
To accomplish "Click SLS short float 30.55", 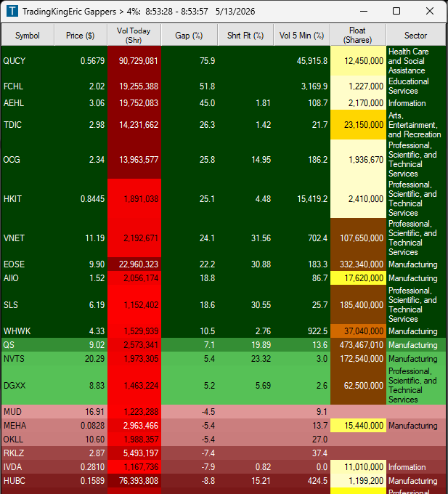I will [x=261, y=304].
